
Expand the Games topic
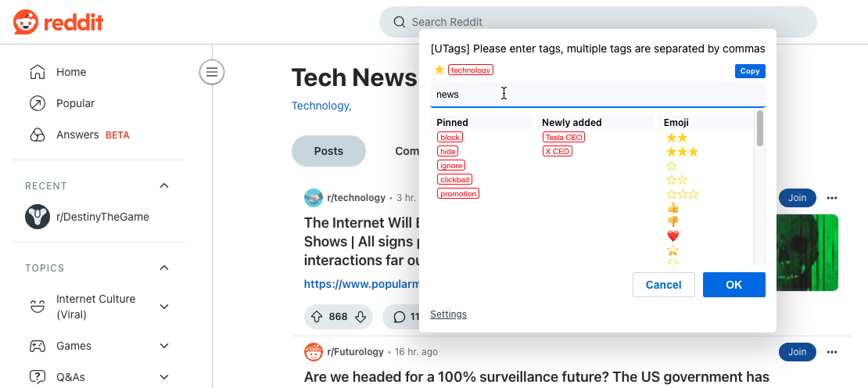(164, 346)
